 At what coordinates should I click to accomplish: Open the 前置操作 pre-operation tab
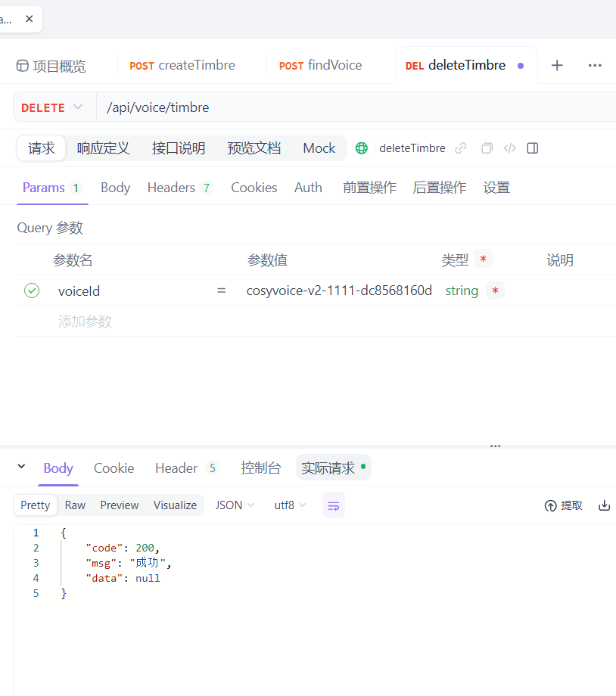pyautogui.click(x=369, y=188)
